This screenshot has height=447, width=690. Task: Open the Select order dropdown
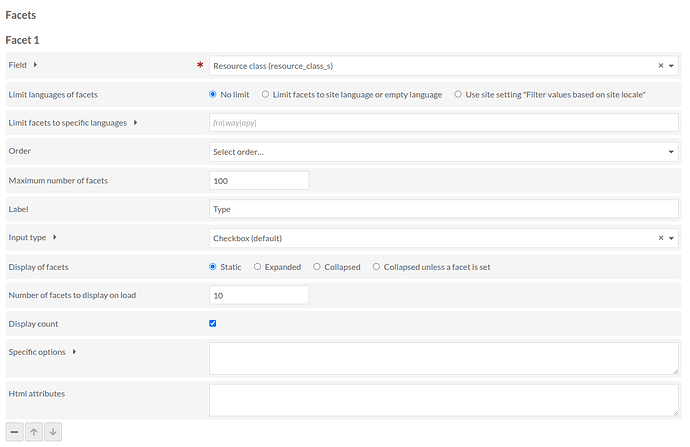click(x=443, y=152)
